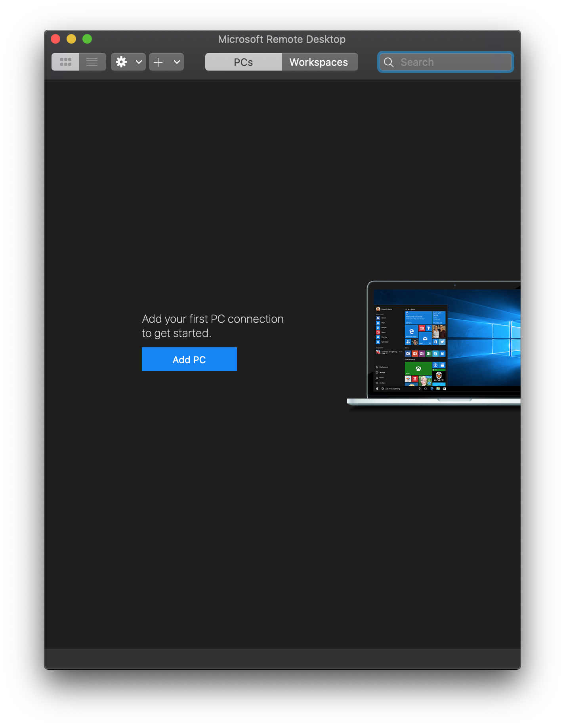Click the Windows laptop illustration
565x728 pixels.
point(434,344)
